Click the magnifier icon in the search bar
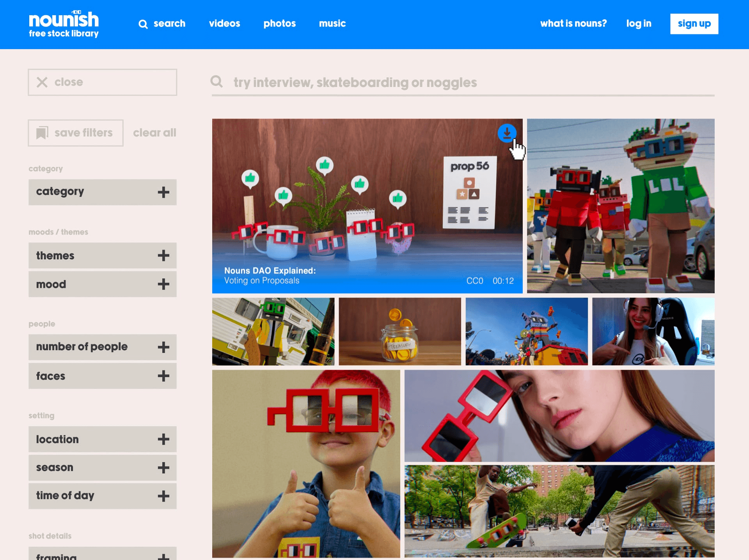This screenshot has width=749, height=560. tap(217, 82)
